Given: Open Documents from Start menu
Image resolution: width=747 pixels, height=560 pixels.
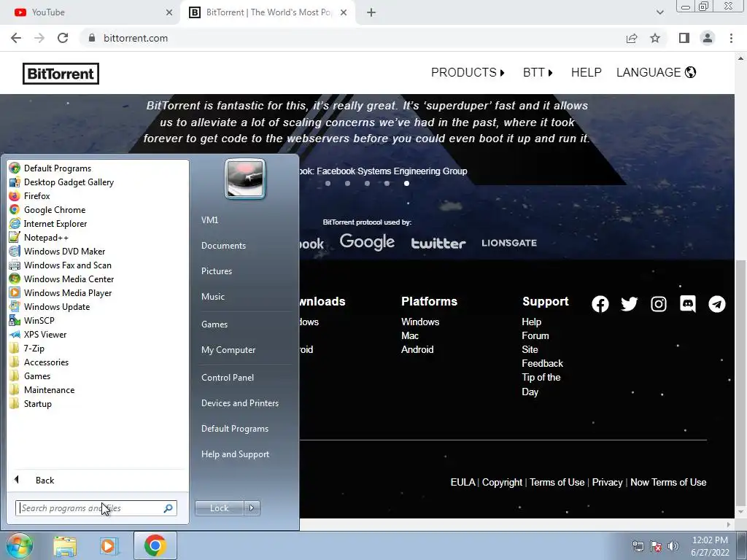Looking at the screenshot, I should tap(223, 245).
